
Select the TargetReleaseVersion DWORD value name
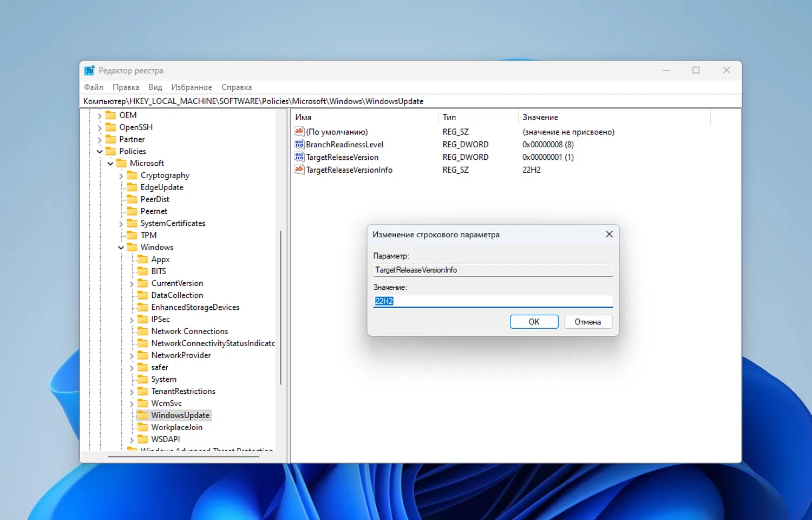(x=342, y=157)
